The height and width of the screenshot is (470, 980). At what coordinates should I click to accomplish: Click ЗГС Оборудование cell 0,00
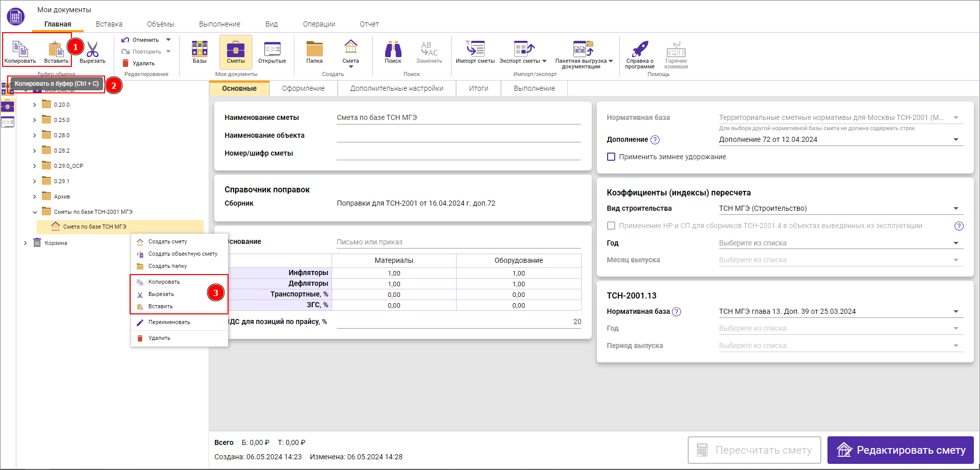(x=519, y=305)
